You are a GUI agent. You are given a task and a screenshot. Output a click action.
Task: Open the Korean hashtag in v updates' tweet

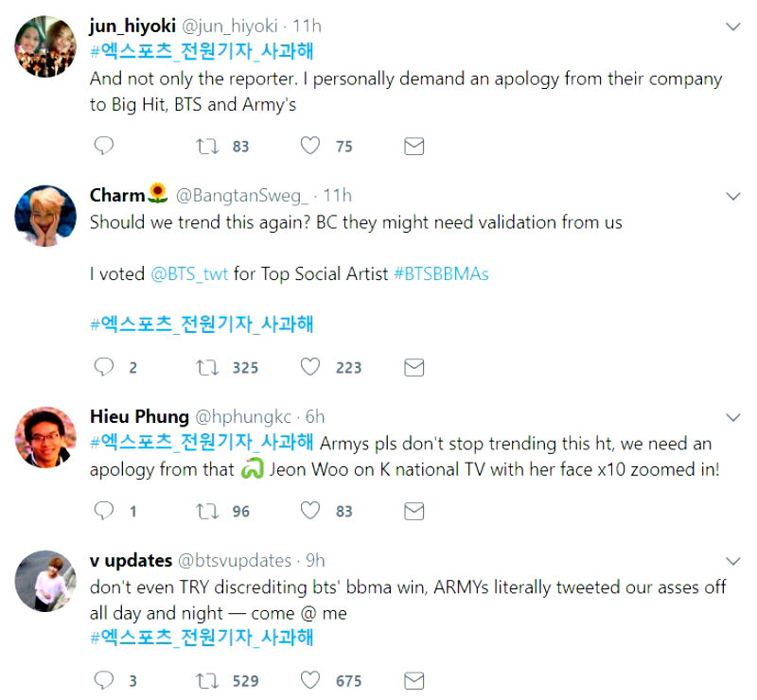(x=202, y=637)
